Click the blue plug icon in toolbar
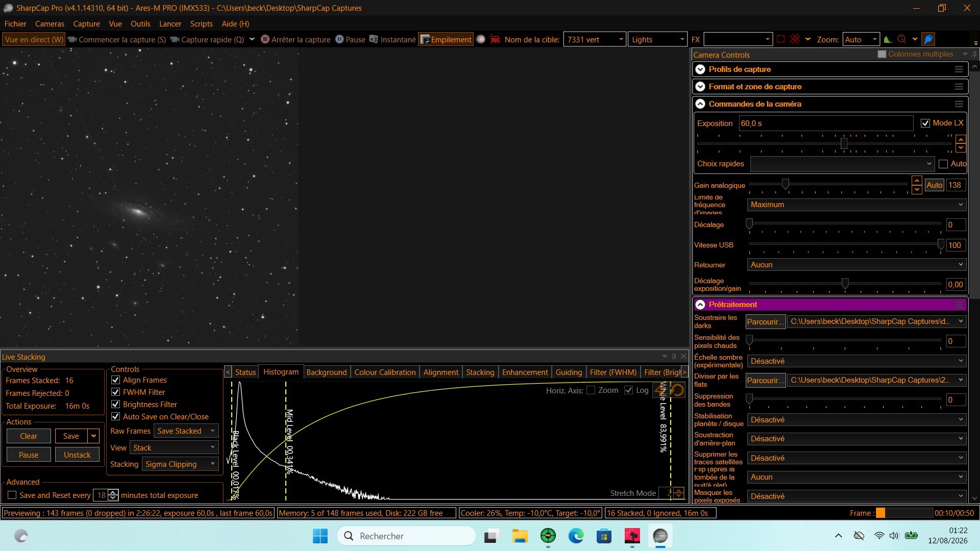980x551 pixels. (x=928, y=39)
